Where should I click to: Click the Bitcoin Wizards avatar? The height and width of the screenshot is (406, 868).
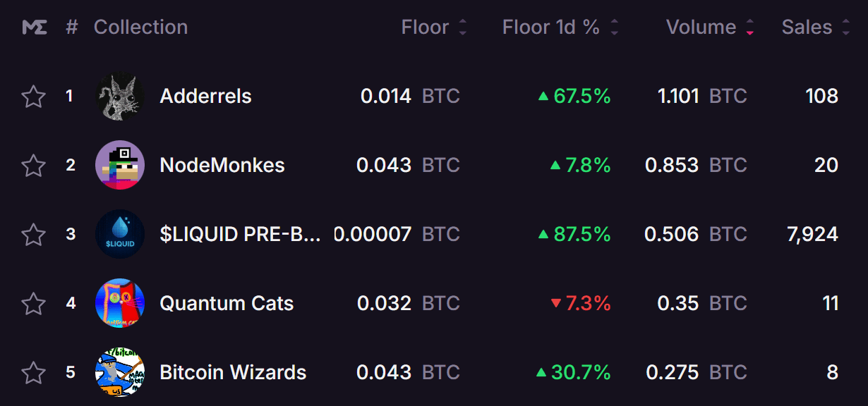coord(120,372)
